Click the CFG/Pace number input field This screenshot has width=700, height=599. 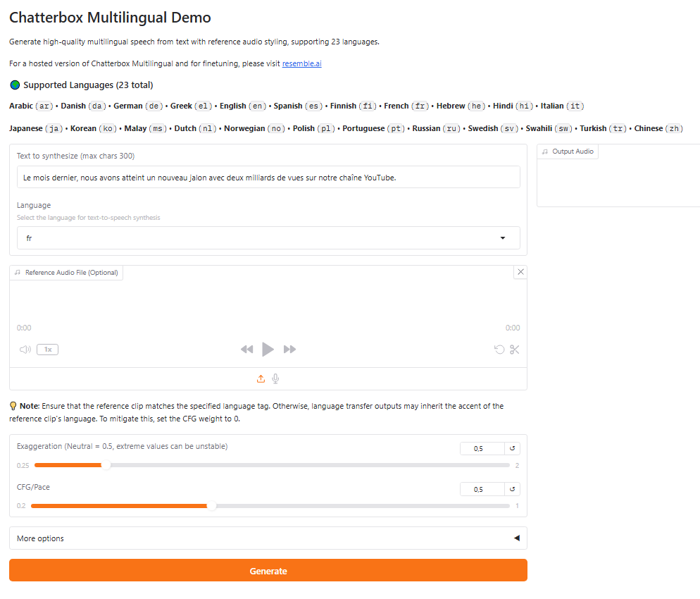pos(482,489)
